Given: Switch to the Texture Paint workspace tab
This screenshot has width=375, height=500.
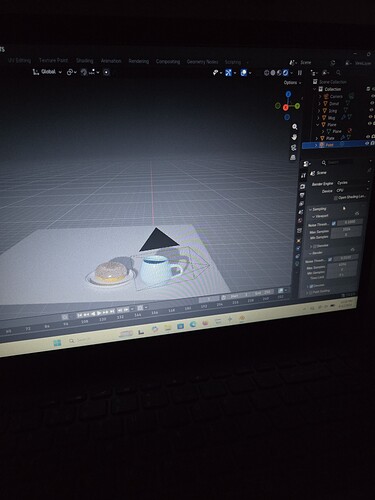Looking at the screenshot, I should 53,60.
